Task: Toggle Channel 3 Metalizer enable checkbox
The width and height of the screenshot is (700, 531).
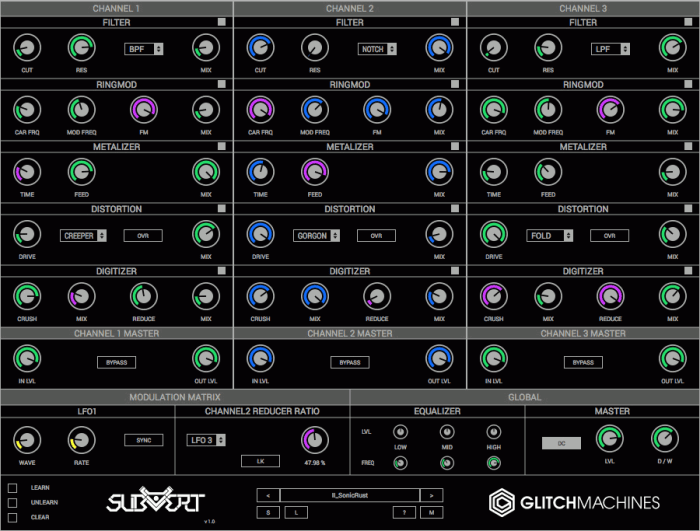Action: 688,146
